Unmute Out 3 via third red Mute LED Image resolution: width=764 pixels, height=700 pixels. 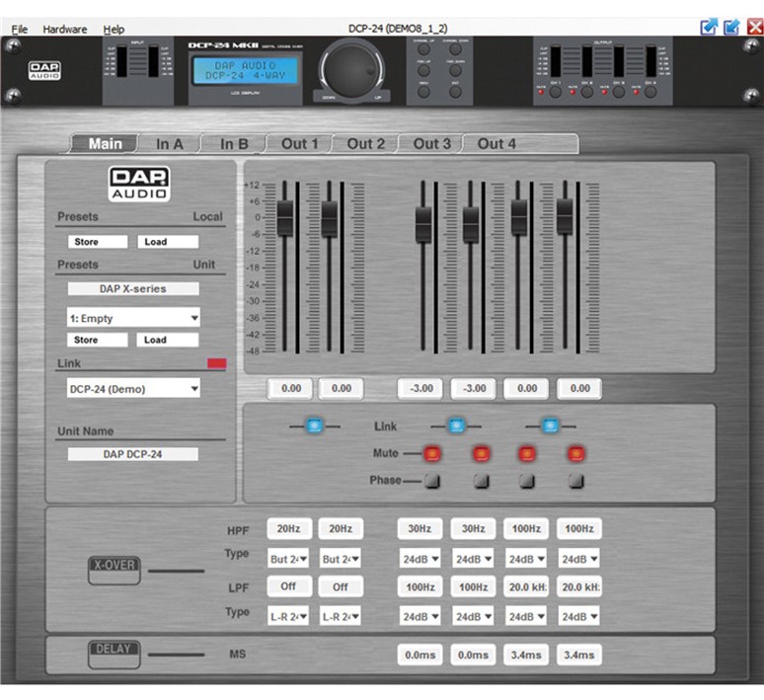pyautogui.click(x=527, y=453)
